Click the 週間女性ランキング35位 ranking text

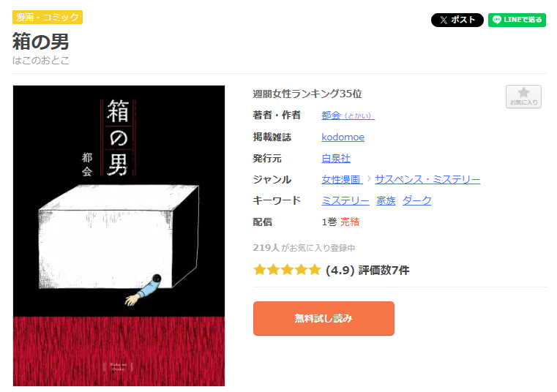coord(307,94)
